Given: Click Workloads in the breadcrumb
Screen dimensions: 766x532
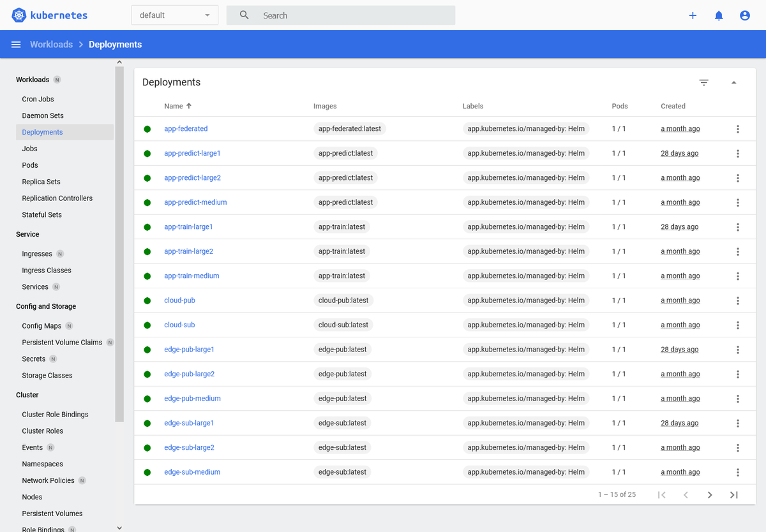Looking at the screenshot, I should click(x=51, y=45).
